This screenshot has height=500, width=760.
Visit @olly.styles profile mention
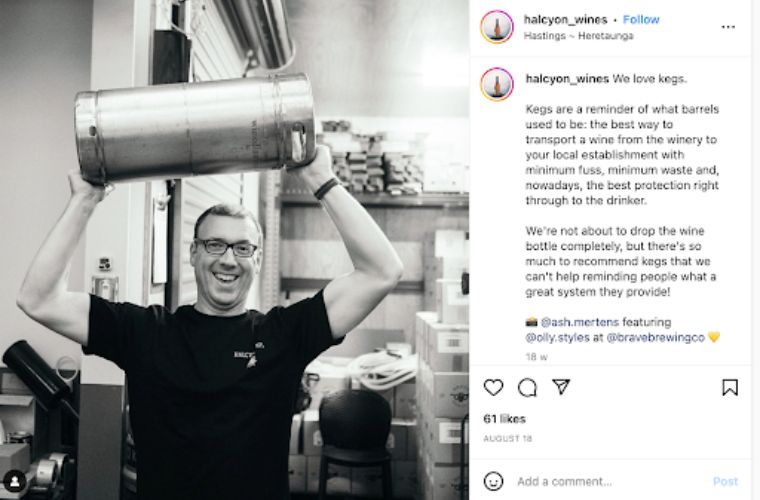(557, 338)
